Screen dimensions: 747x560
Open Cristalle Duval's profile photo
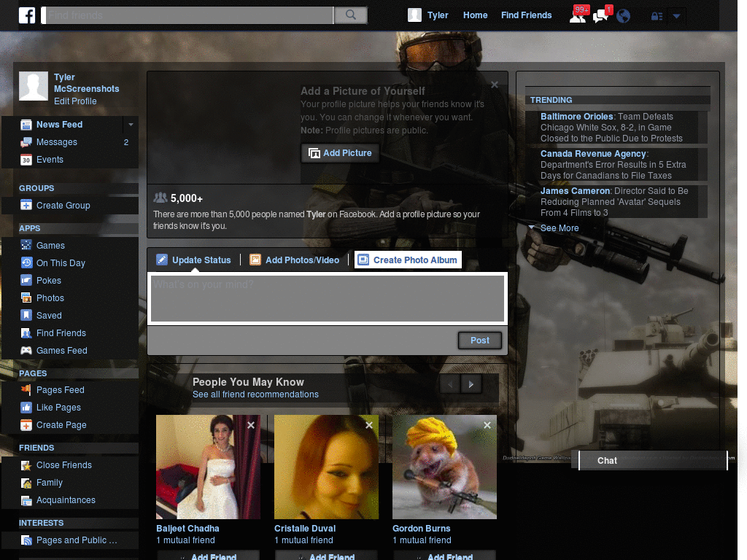(x=326, y=467)
